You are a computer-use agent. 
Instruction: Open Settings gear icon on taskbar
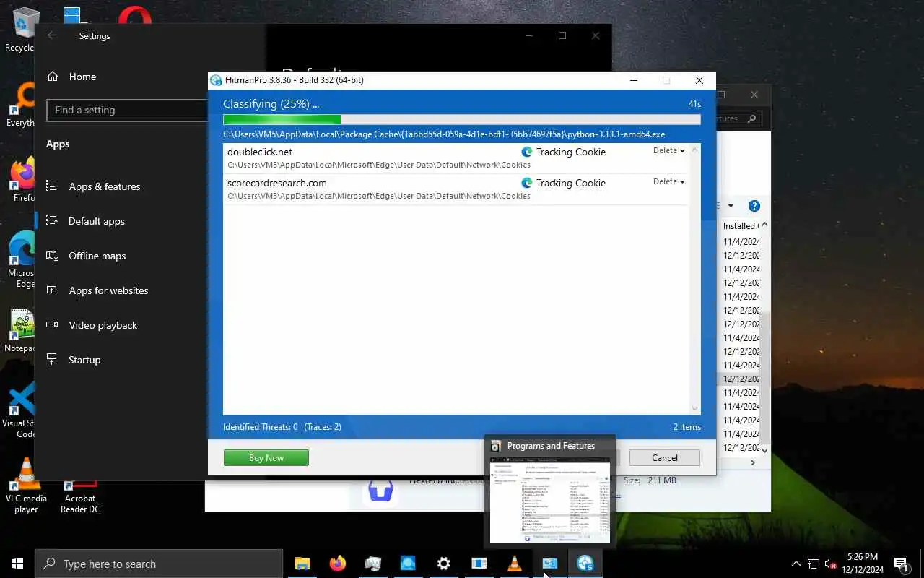(x=444, y=564)
